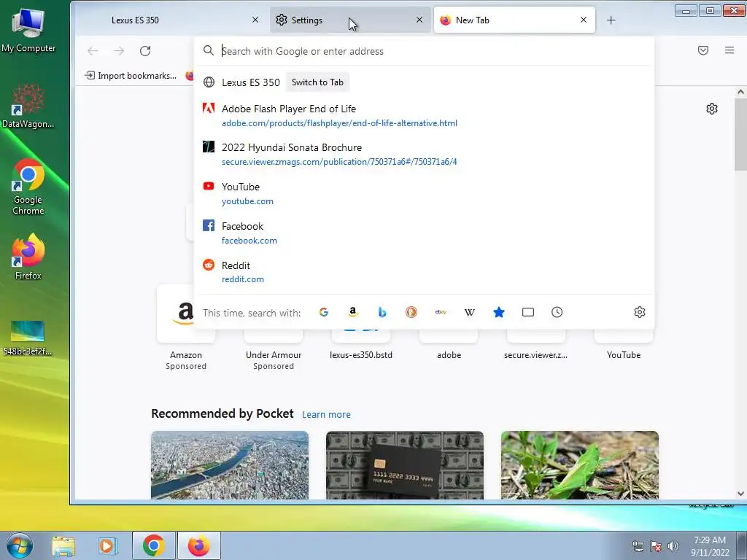
Task: Close the Lexus ES 350 tab
Action: 255,20
